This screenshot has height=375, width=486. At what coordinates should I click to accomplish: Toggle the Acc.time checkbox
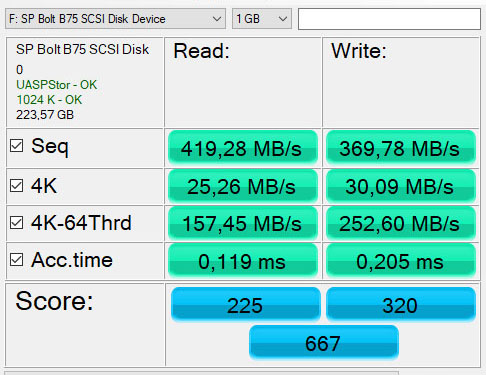(x=16, y=260)
